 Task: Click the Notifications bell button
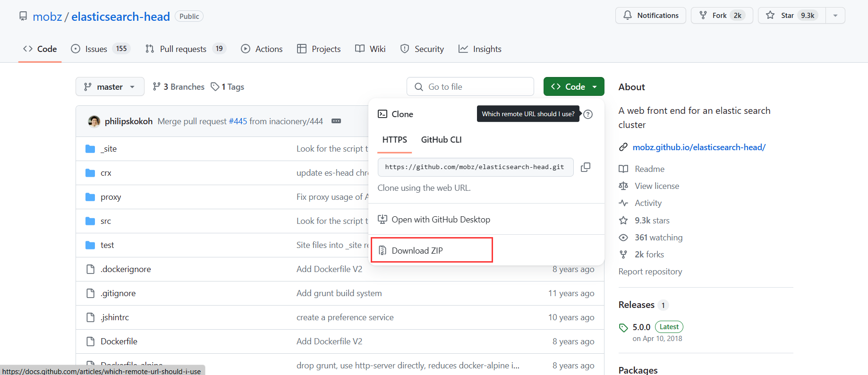coord(650,16)
